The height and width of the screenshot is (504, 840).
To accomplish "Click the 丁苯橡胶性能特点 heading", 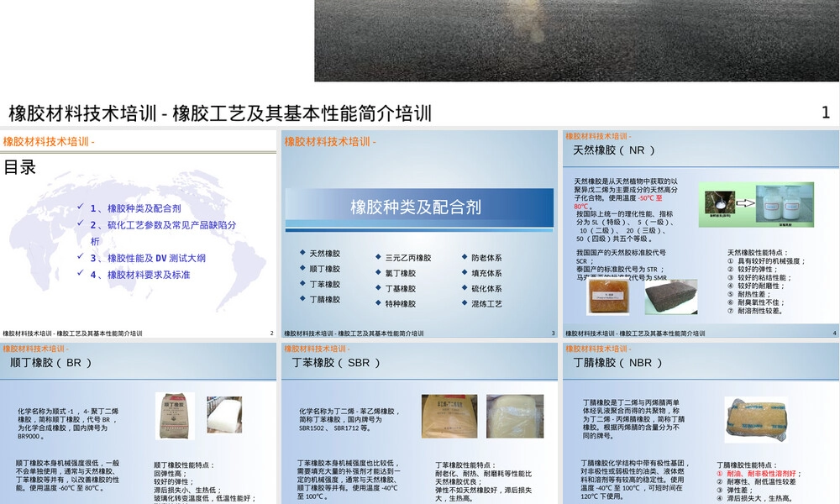I will pyautogui.click(x=465, y=465).
